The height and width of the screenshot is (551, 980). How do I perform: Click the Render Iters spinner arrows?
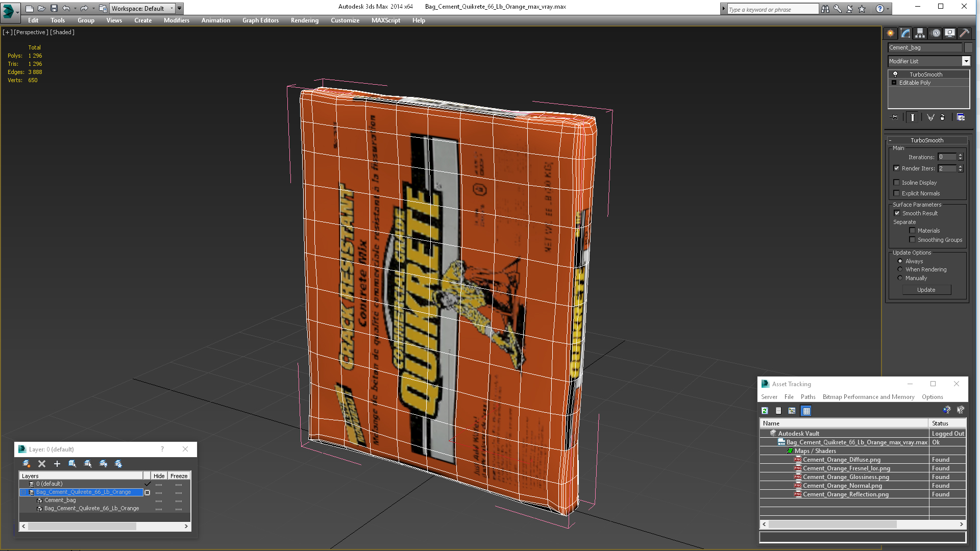click(x=960, y=168)
